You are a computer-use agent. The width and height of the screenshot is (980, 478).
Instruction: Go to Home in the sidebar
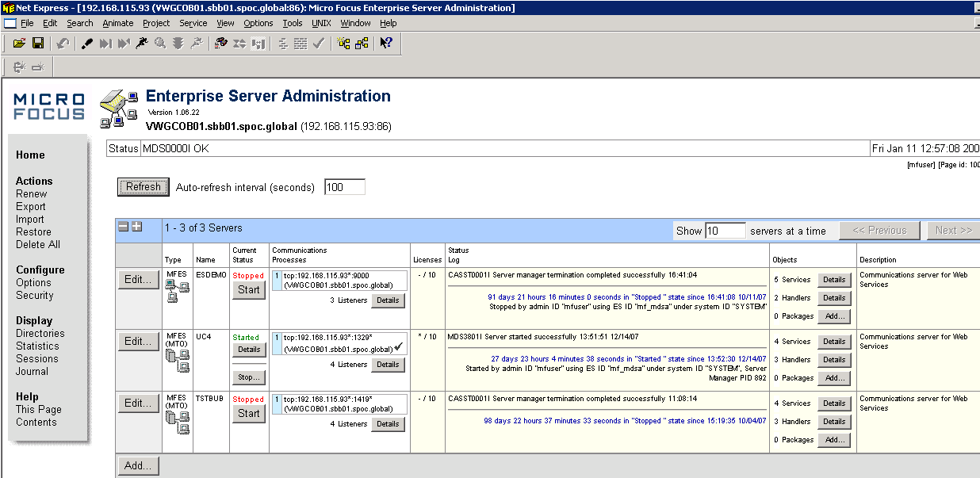pos(30,155)
